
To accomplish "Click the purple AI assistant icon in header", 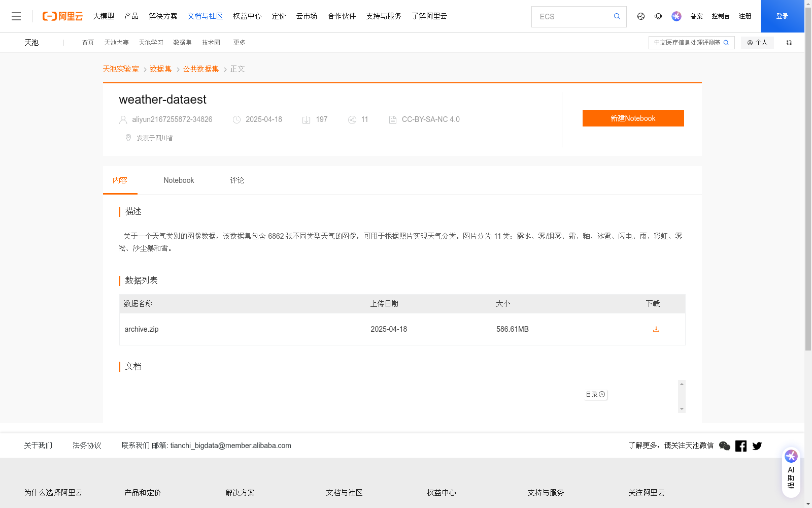I will (676, 16).
